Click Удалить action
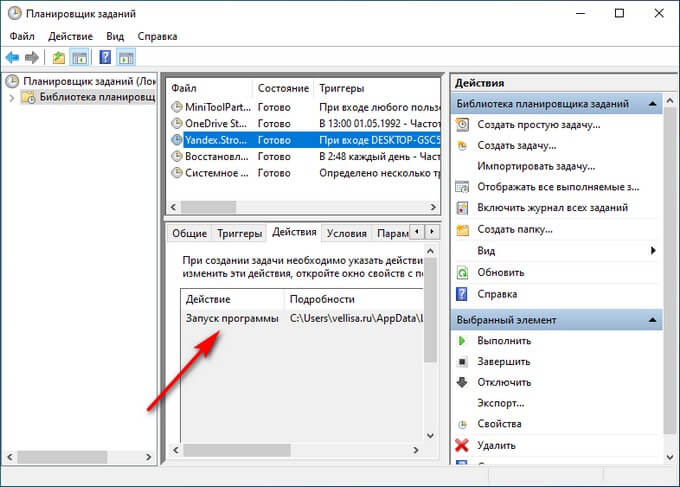 (x=496, y=445)
